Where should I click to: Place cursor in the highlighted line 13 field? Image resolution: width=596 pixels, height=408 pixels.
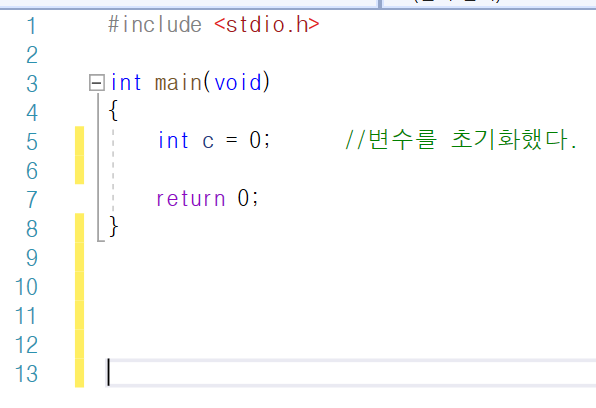(350, 373)
